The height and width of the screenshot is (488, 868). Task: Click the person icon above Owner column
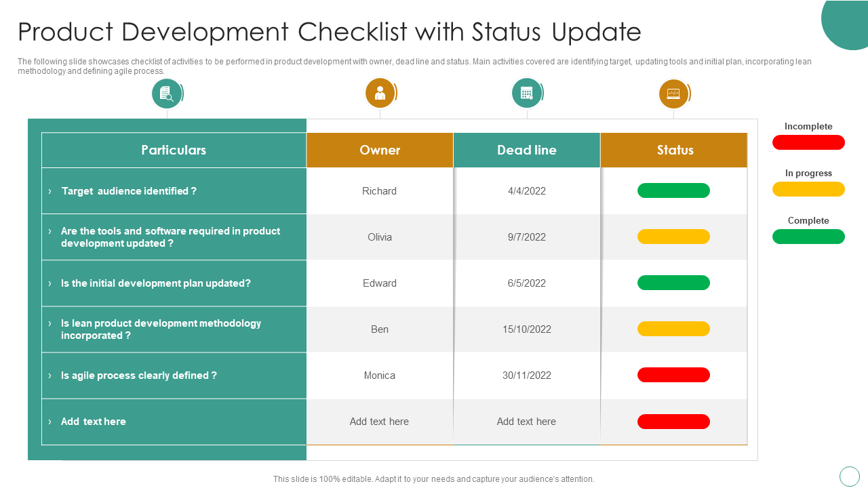point(380,93)
